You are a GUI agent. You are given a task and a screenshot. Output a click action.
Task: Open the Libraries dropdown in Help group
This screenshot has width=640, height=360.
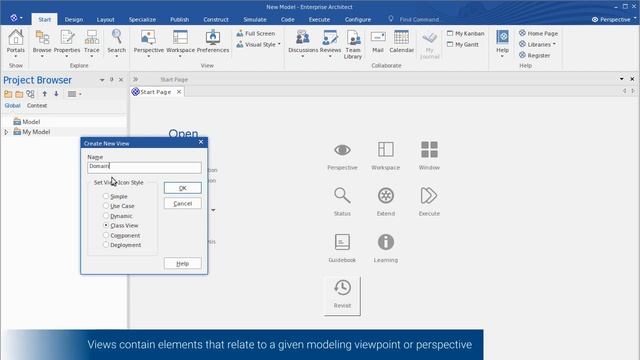[537, 44]
